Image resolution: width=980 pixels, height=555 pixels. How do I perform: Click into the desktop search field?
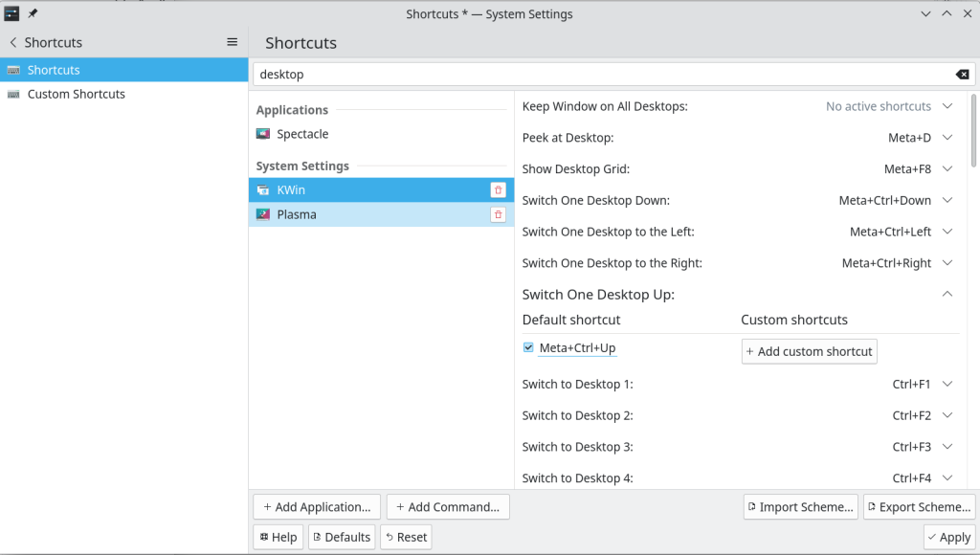(603, 75)
